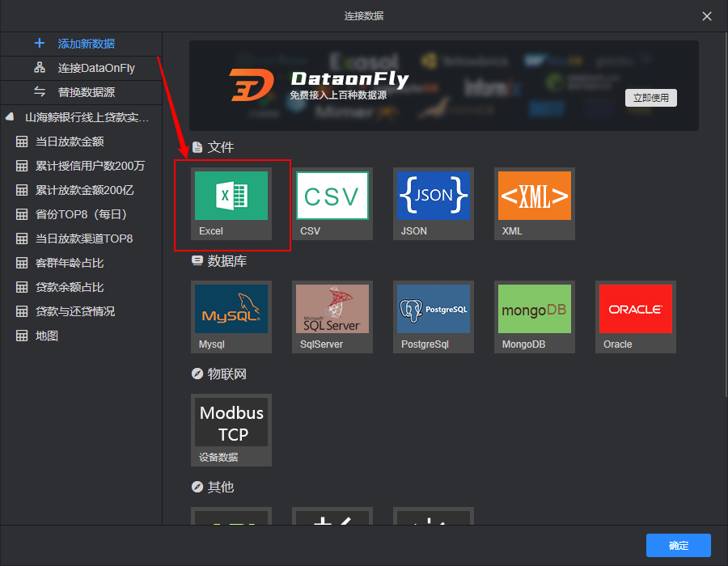Image resolution: width=728 pixels, height=566 pixels.
Task: Select the Modbus TCP device data tile
Action: 231,430
